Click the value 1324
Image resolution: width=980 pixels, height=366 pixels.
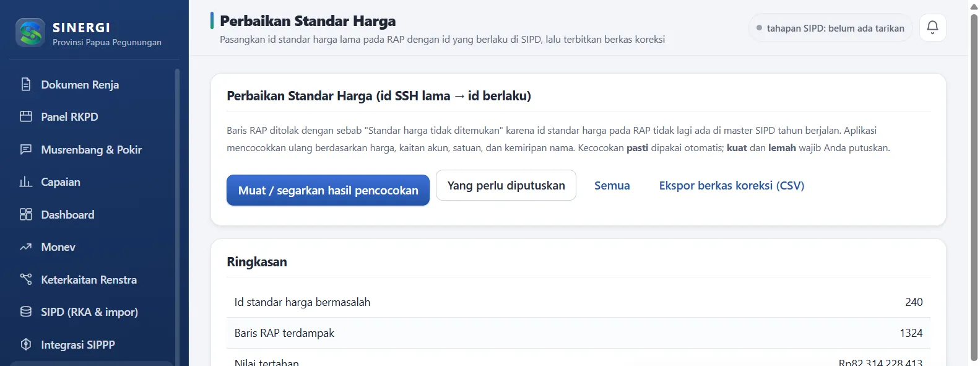(911, 333)
